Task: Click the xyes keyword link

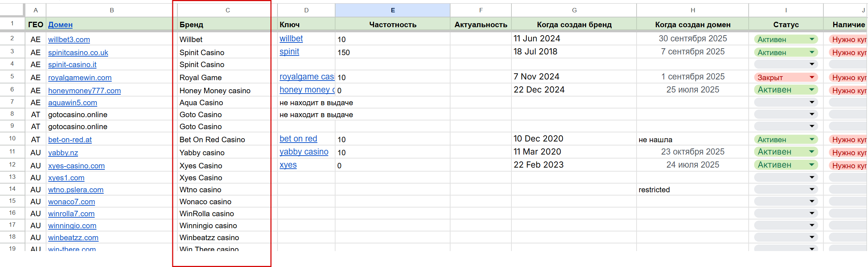Action: [x=288, y=165]
